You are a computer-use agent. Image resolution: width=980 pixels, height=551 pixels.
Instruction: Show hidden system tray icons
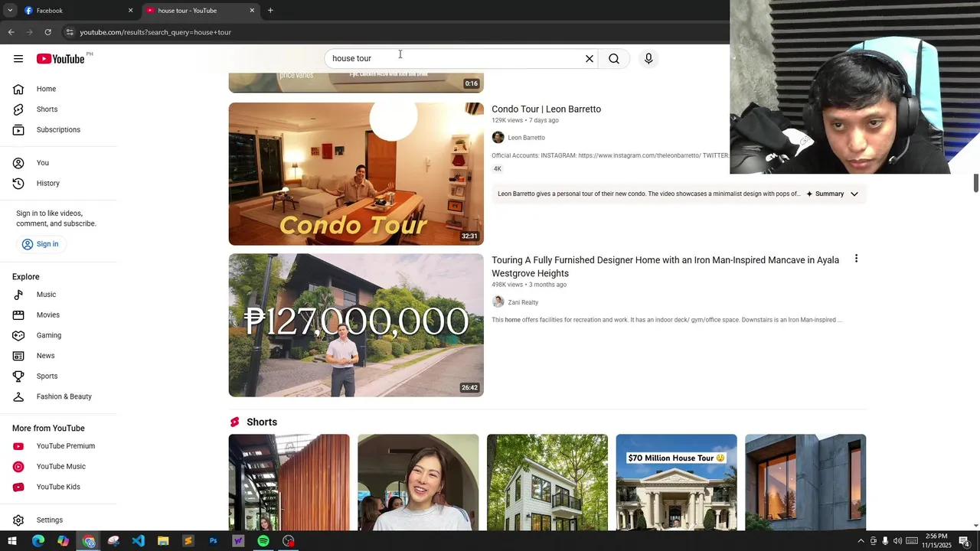point(861,541)
